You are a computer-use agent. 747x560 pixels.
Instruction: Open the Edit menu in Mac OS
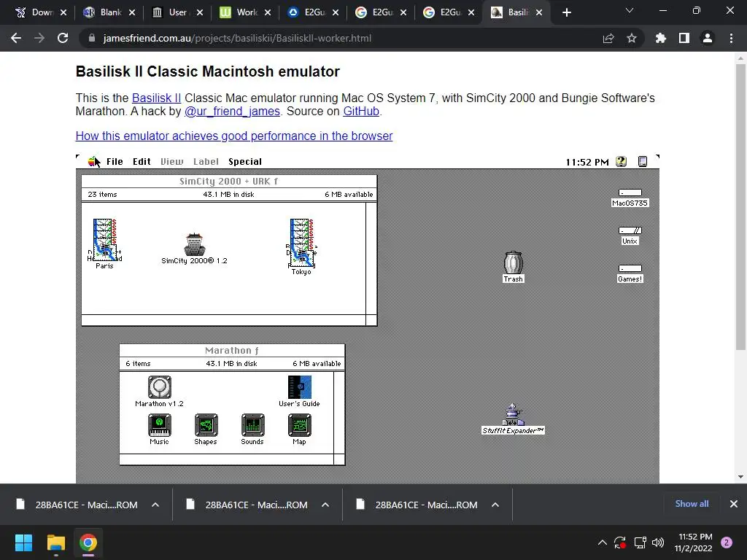(x=142, y=161)
